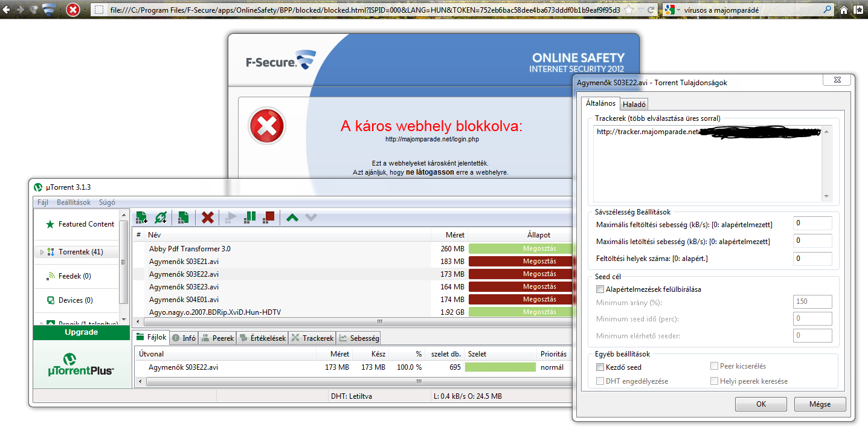Image resolution: width=868 pixels, height=432 pixels.
Task: Switch to the Fájlok tab
Action: (151, 338)
